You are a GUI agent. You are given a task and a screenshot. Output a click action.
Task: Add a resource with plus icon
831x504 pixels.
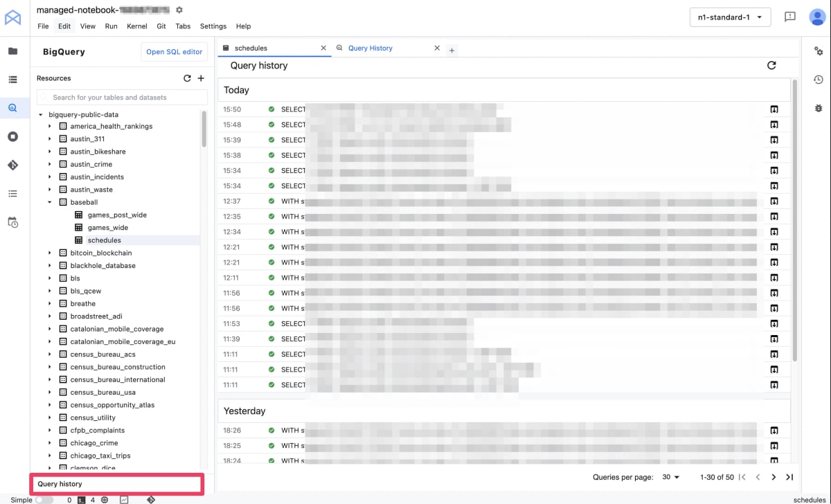(x=201, y=78)
